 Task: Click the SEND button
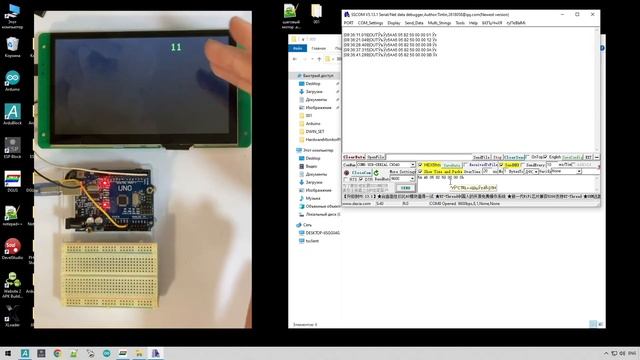405,188
